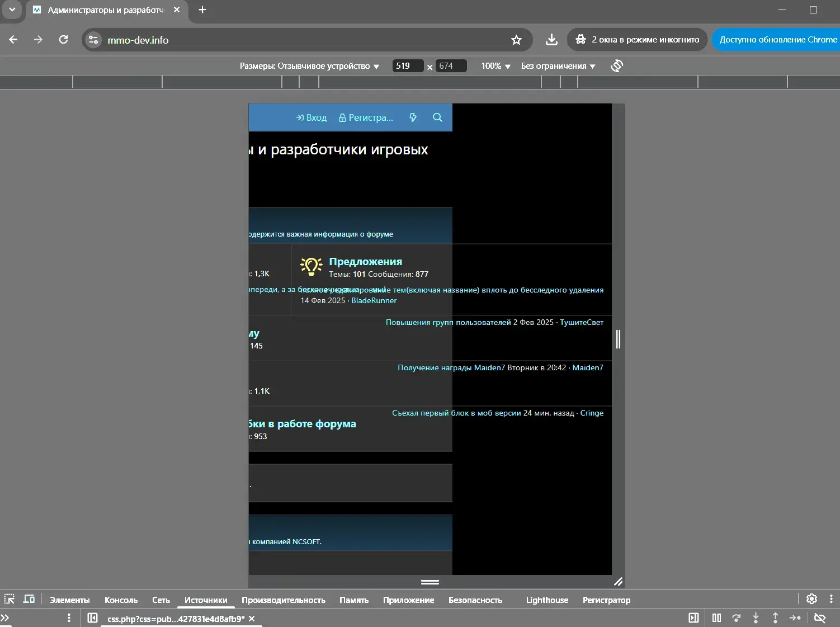The image size is (840, 627).
Task: Click the lightning What's new icon
Action: click(413, 117)
